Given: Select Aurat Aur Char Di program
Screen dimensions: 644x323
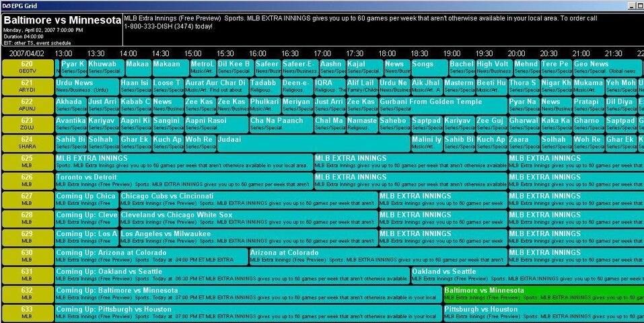Looking at the screenshot, I should tap(217, 87).
